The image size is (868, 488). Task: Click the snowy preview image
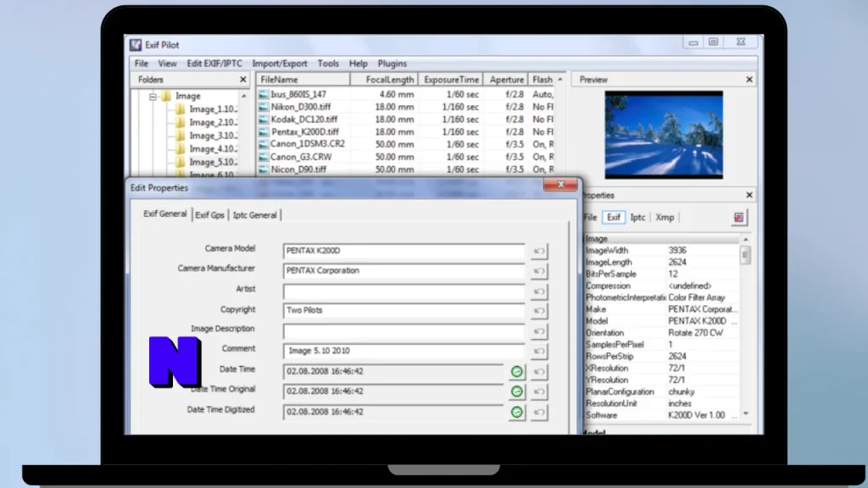click(663, 135)
